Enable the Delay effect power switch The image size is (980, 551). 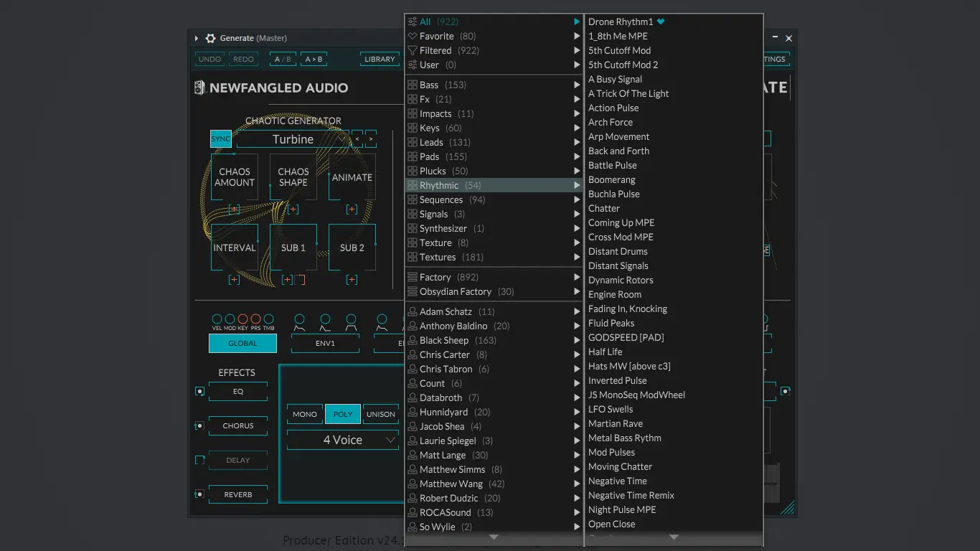coord(199,460)
